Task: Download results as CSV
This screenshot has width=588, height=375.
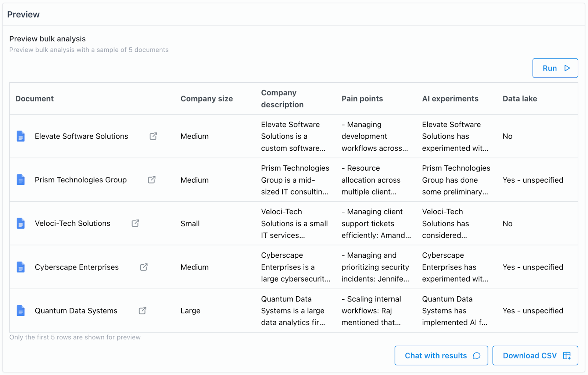Action: [535, 356]
